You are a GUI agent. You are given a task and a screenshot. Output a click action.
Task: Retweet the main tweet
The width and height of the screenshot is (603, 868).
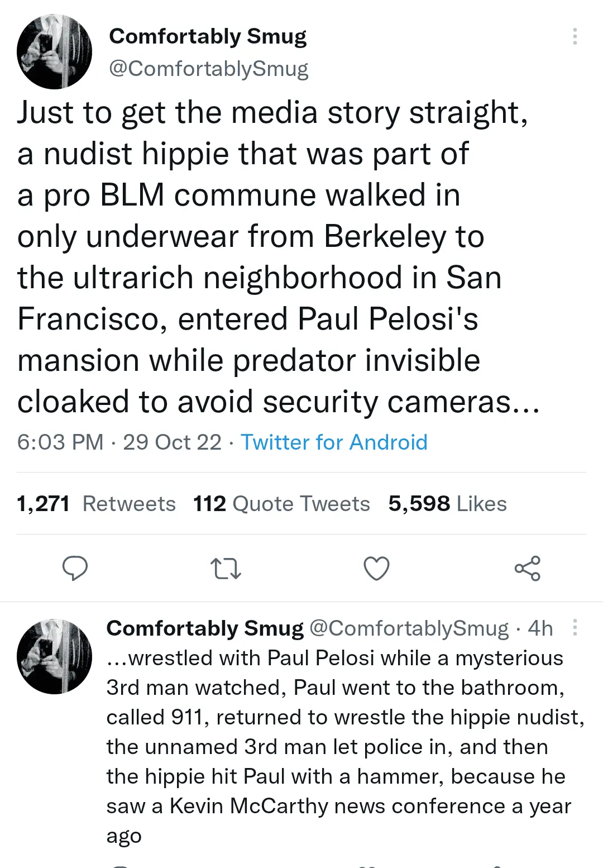click(x=226, y=569)
